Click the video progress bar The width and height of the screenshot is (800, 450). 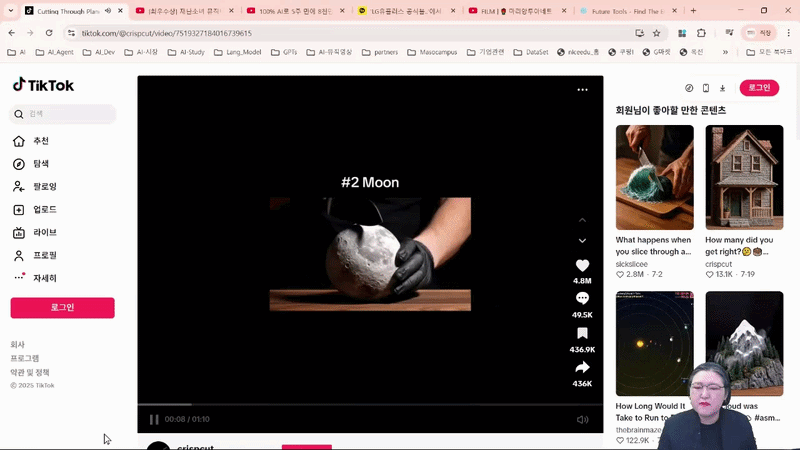coord(370,405)
